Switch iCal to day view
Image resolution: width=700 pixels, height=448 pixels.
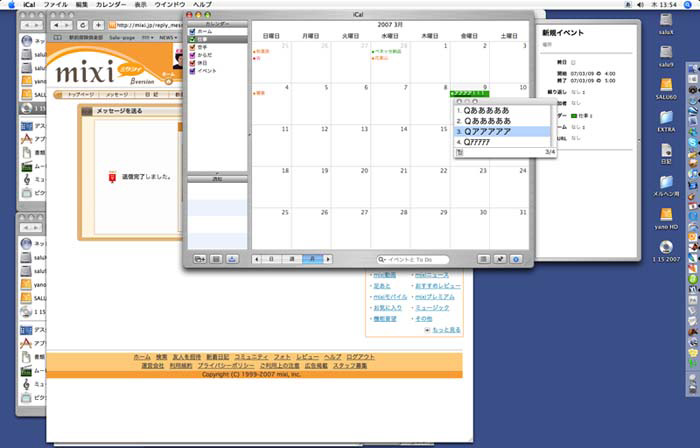pyautogui.click(x=271, y=259)
